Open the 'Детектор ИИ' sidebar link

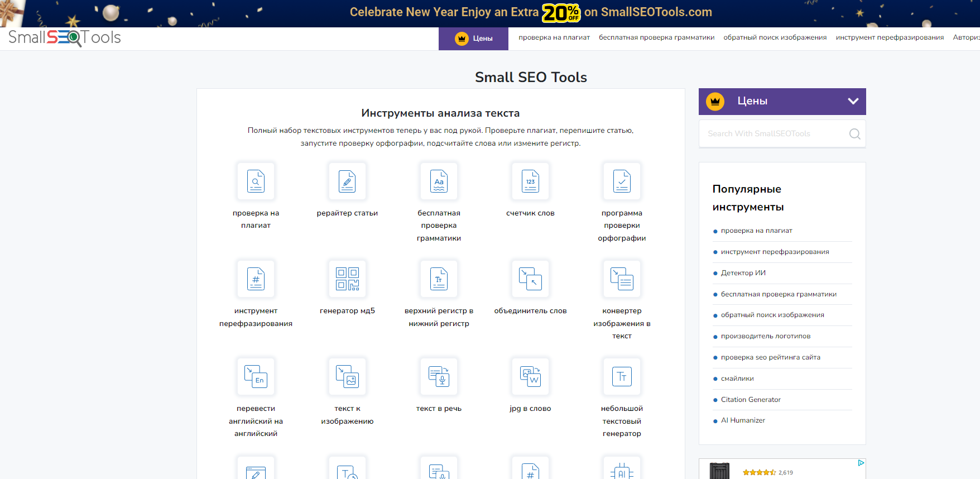[743, 273]
